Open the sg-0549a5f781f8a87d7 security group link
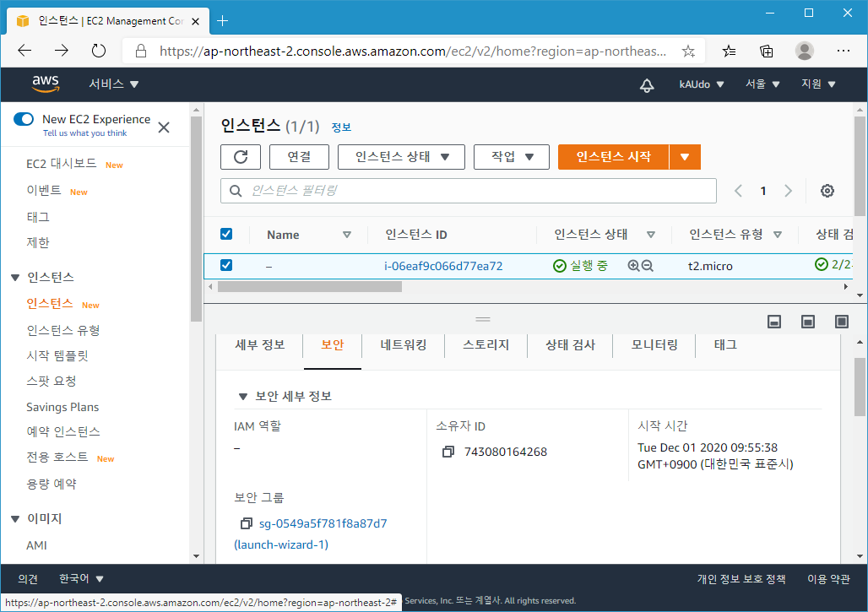The image size is (868, 612). point(323,523)
